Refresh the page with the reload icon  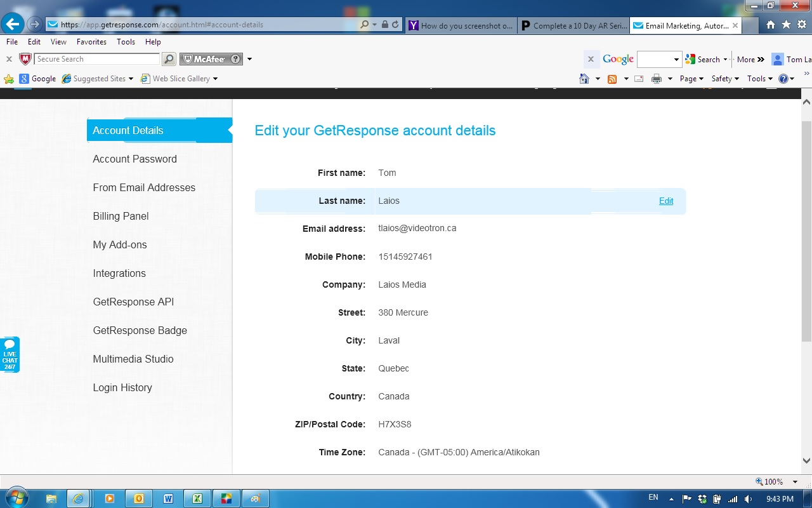[395, 25]
